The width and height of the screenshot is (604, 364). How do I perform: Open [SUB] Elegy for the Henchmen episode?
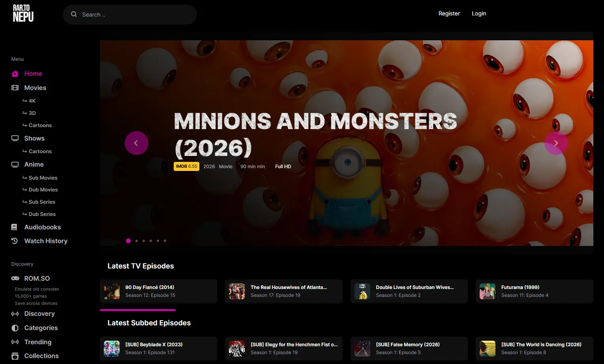tap(284, 349)
